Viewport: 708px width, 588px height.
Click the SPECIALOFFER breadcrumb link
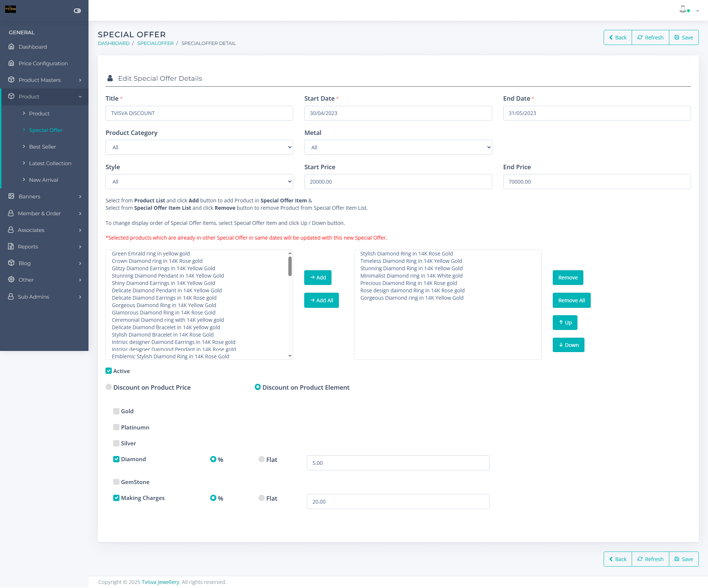155,43
